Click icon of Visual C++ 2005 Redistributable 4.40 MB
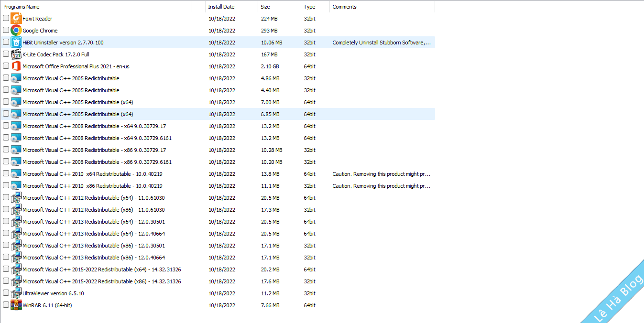Viewport: 644px width, 323px height. [16, 90]
